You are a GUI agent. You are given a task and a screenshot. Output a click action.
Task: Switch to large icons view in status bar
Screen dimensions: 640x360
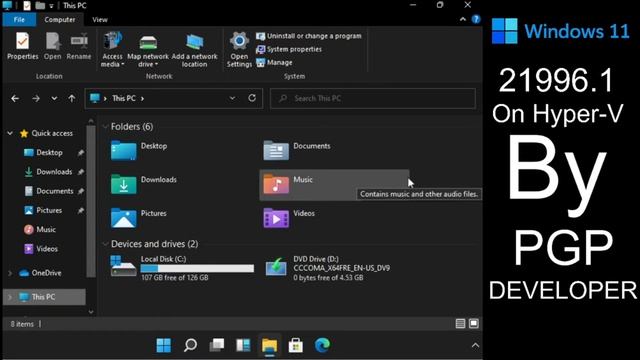(473, 324)
